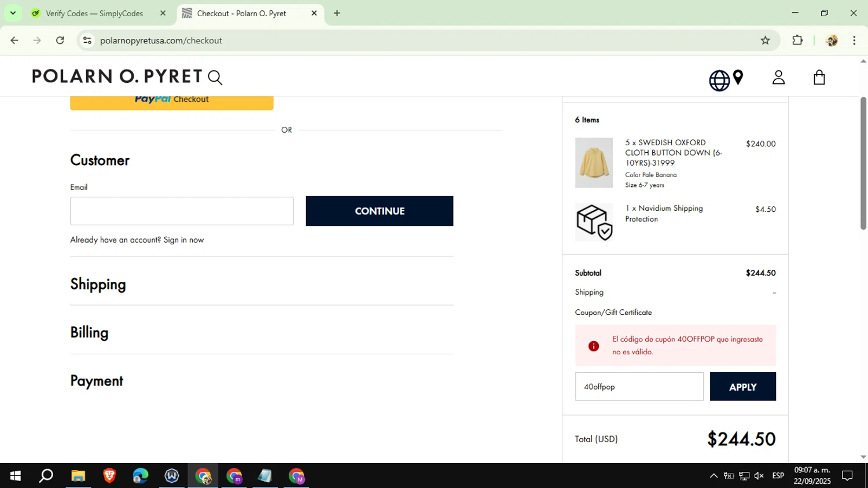Screen dimensions: 868x488
Task: Click the Total $244.50 amount
Action: click(x=741, y=439)
